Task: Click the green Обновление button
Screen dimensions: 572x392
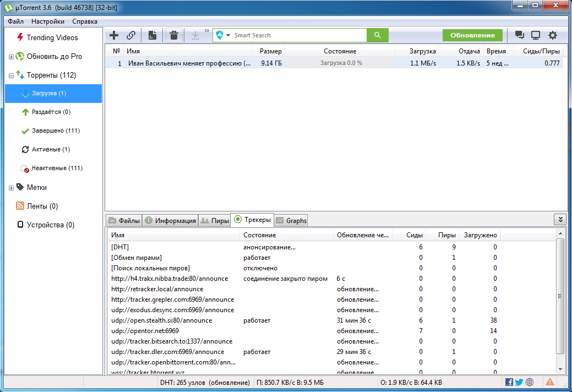Action: pyautogui.click(x=472, y=35)
